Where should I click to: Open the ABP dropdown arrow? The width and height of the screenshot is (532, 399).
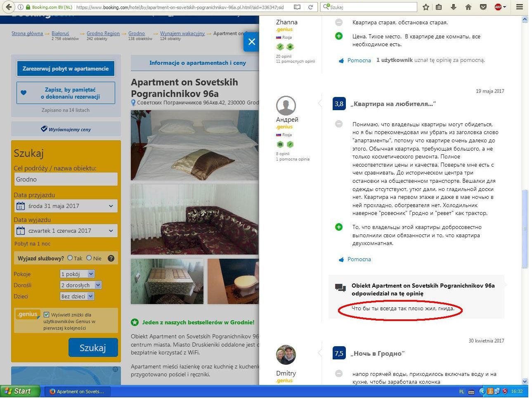(505, 7)
